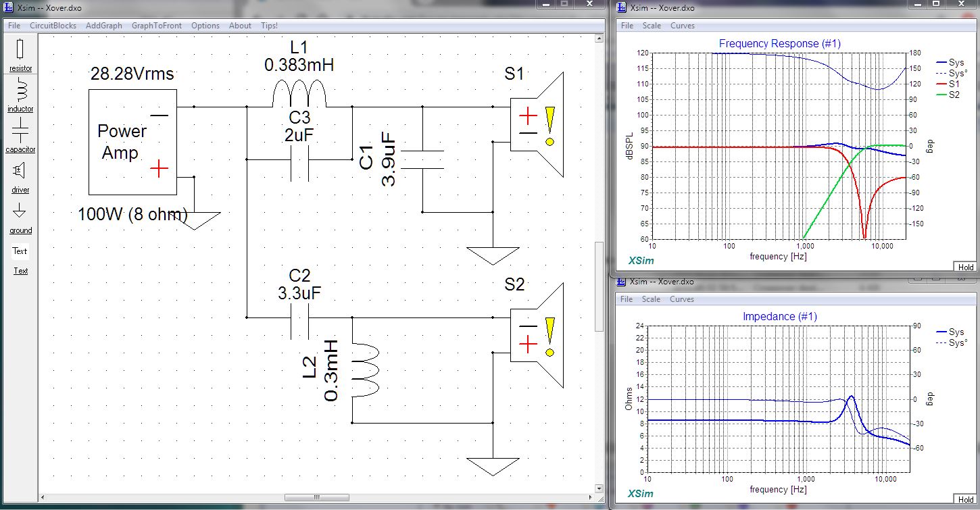Click Sys° phase legend in Impedance graph
The width and height of the screenshot is (980, 510).
tap(952, 343)
